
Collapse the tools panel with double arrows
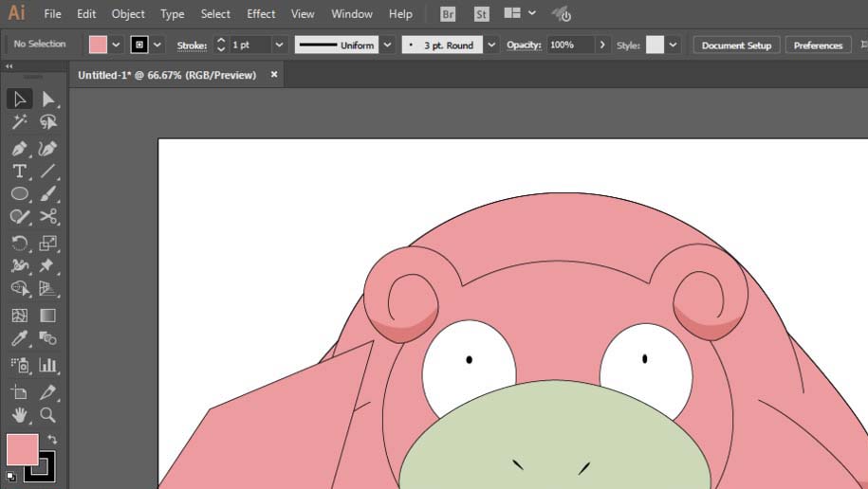(x=9, y=66)
